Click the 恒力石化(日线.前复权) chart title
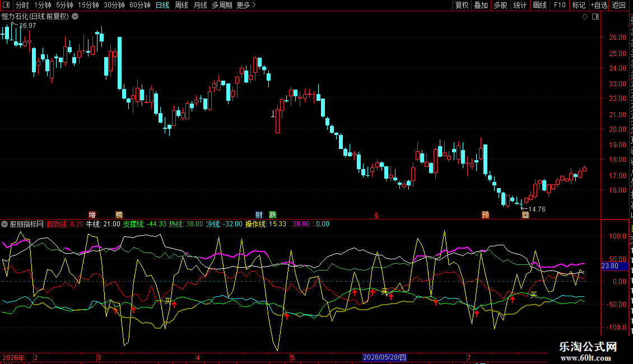The image size is (633, 364). (35, 17)
